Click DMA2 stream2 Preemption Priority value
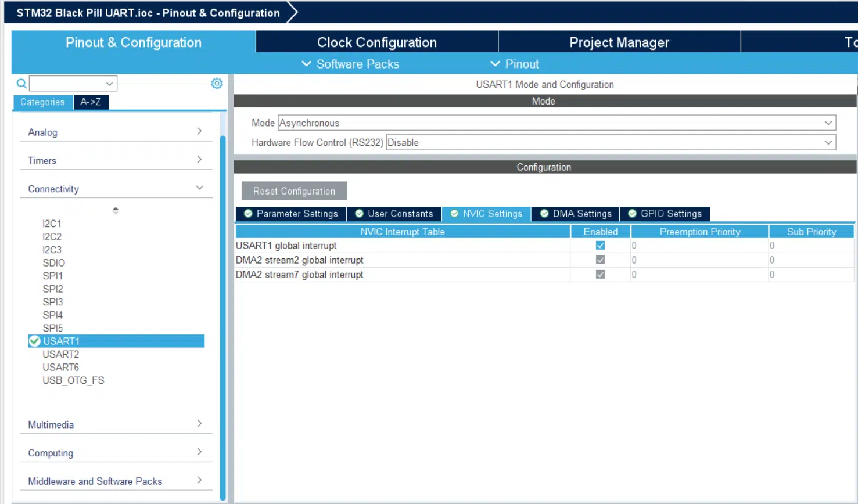 (699, 260)
